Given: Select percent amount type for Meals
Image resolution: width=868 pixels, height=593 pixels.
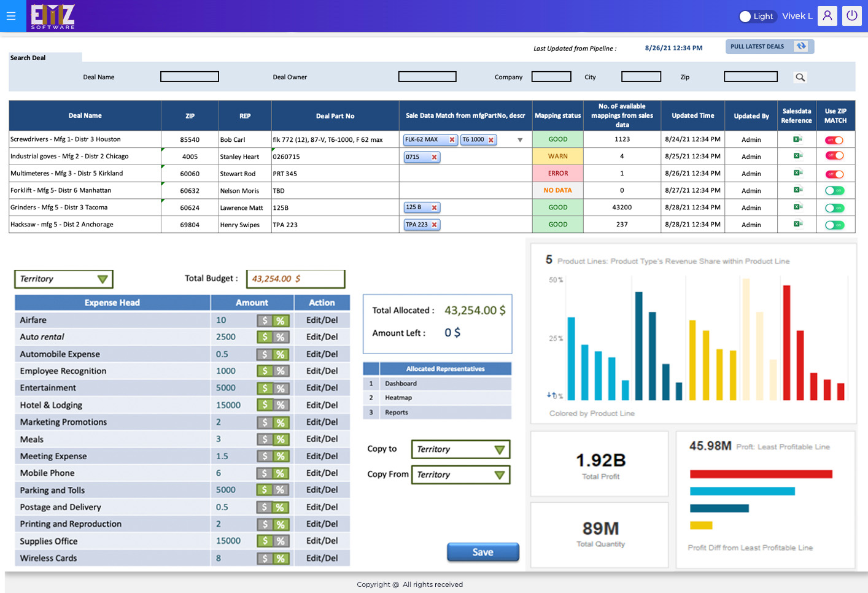Looking at the screenshot, I should [x=281, y=440].
